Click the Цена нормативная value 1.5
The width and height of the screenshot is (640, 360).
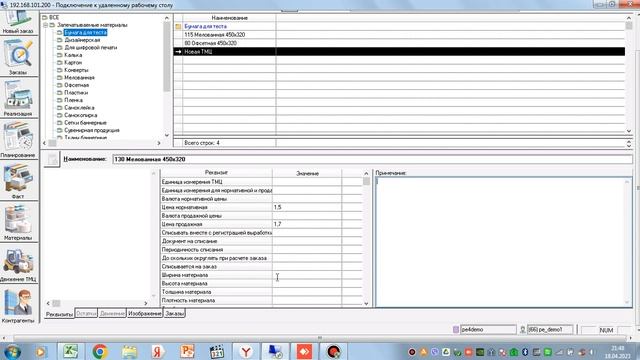coord(307,207)
